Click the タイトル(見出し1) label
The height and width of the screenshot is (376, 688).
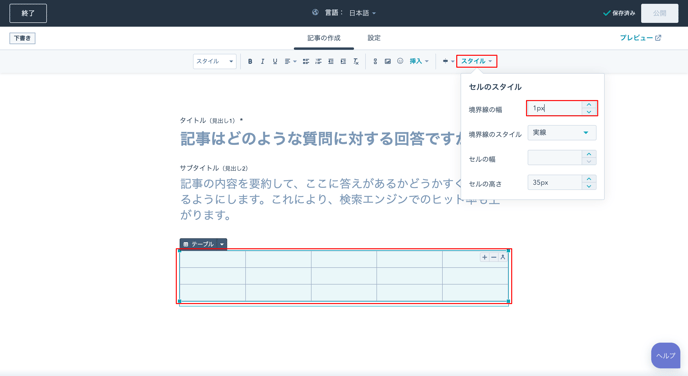211,120
